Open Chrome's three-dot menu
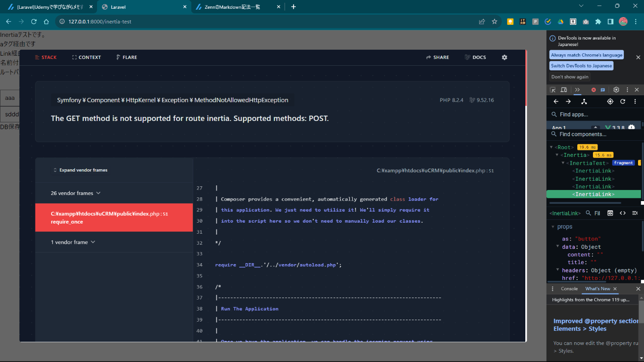Image resolution: width=644 pixels, height=362 pixels. [x=637, y=22]
